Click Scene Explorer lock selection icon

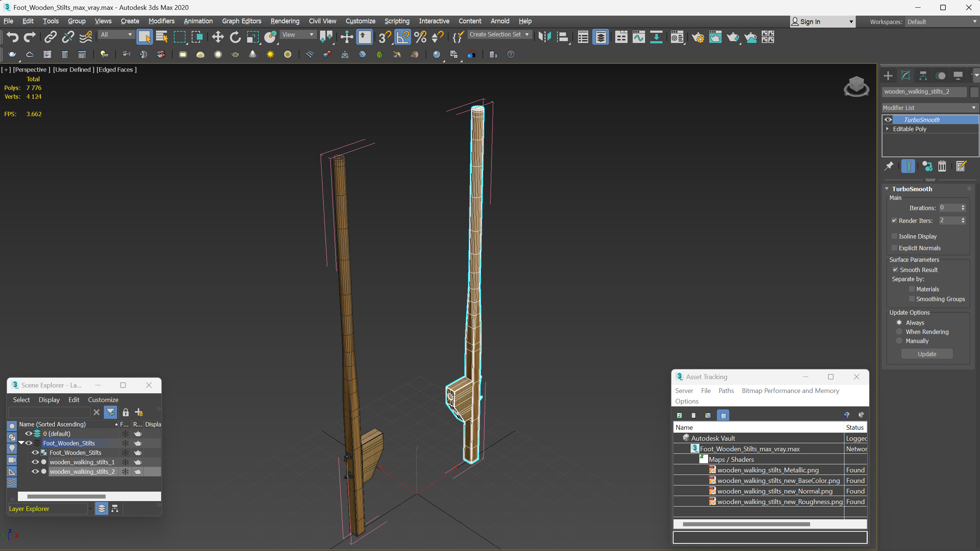coord(125,412)
